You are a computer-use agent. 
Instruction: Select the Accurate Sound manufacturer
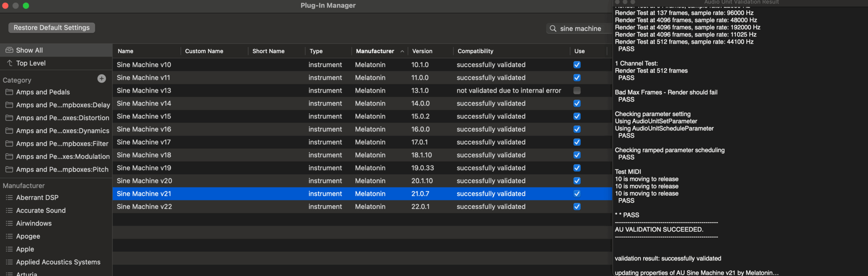41,210
